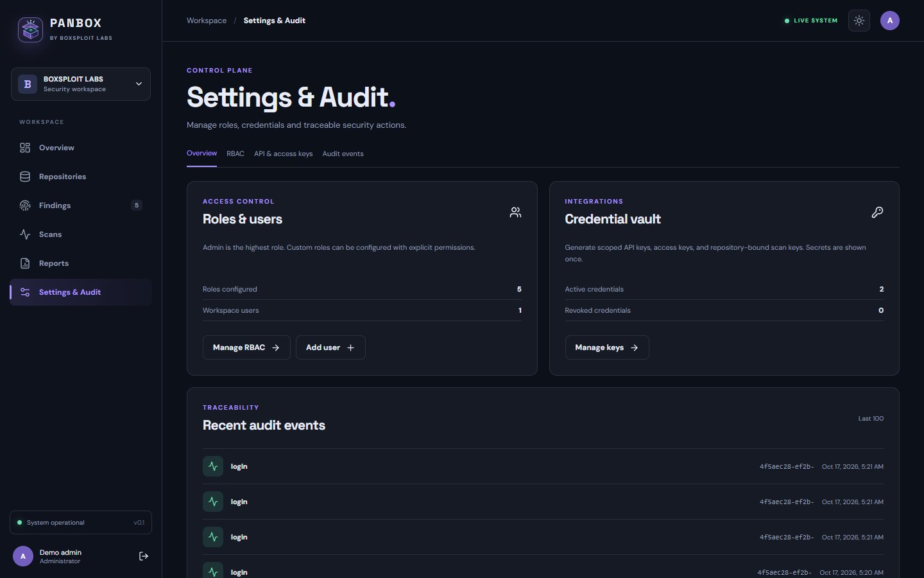Switch to the Overview tab

tap(201, 153)
